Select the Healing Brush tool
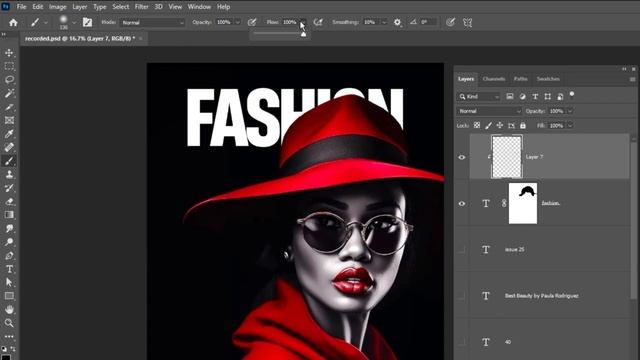This screenshot has height=360, width=640. (9, 147)
